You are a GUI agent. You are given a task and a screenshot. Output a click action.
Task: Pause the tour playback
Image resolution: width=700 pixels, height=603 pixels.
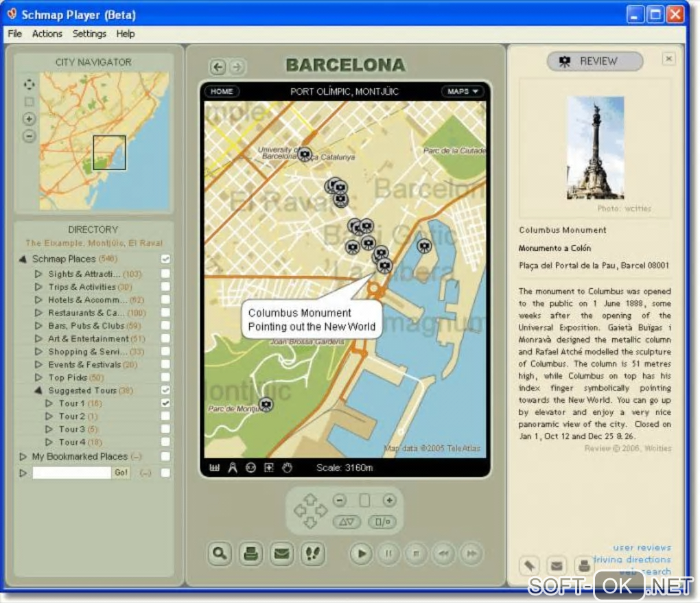click(x=388, y=554)
